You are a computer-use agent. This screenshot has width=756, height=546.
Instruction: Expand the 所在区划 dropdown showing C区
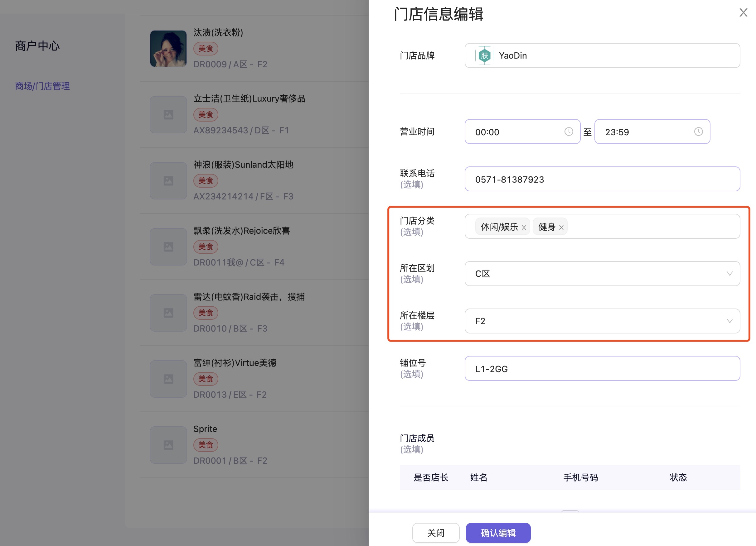tap(602, 274)
